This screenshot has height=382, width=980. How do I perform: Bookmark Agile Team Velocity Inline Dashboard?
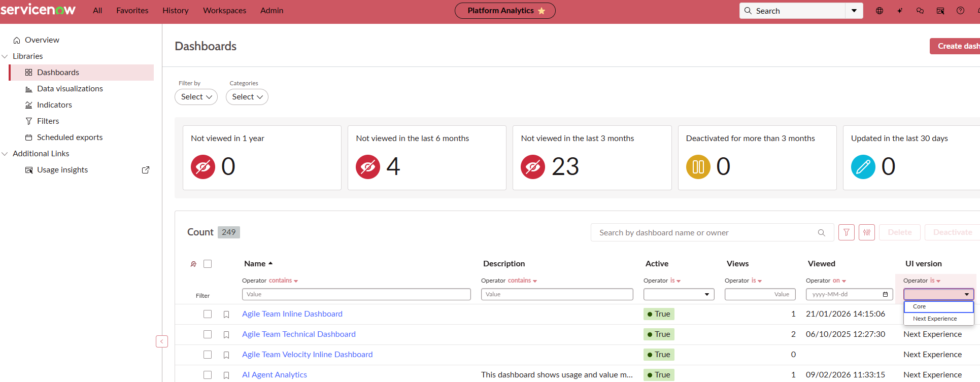226,355
